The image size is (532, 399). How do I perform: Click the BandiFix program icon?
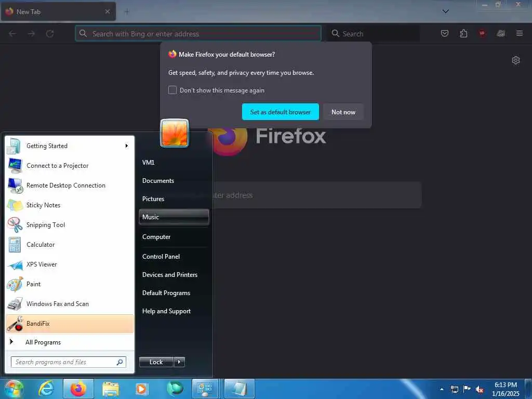15,324
